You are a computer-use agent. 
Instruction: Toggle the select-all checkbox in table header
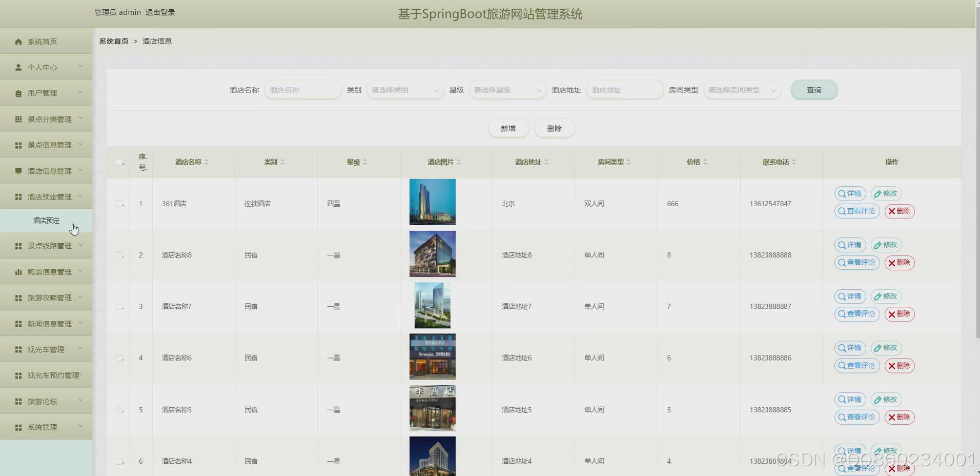(119, 162)
